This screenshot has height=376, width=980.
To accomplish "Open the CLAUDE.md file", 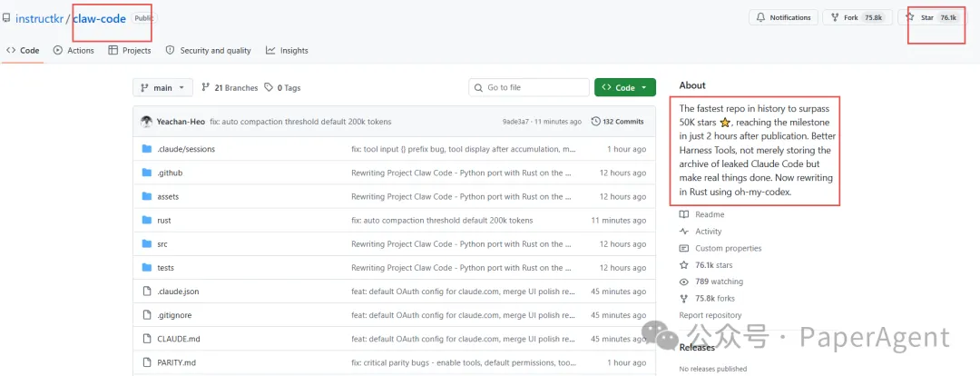I will pyautogui.click(x=179, y=339).
